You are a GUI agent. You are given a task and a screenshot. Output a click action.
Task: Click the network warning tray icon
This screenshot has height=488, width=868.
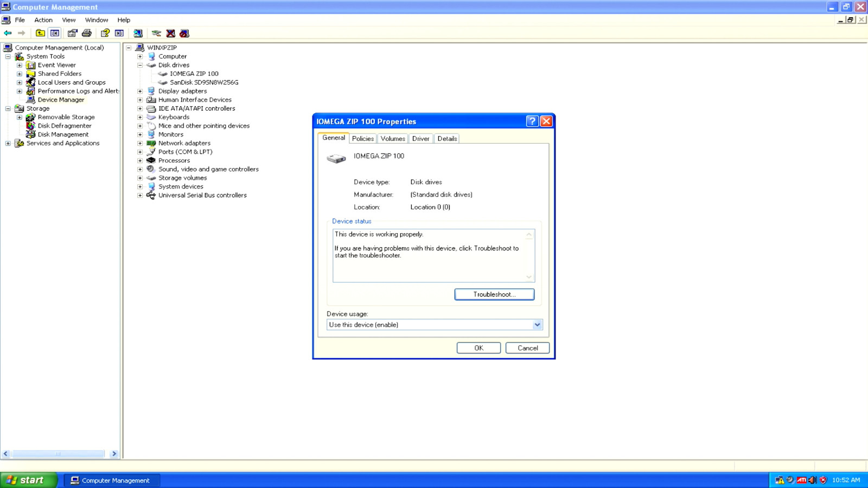(x=780, y=480)
